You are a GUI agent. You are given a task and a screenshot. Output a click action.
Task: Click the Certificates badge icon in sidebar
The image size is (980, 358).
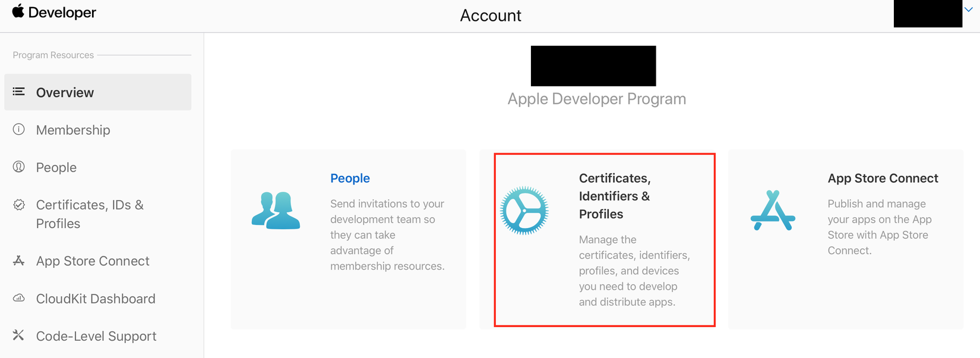coord(19,205)
